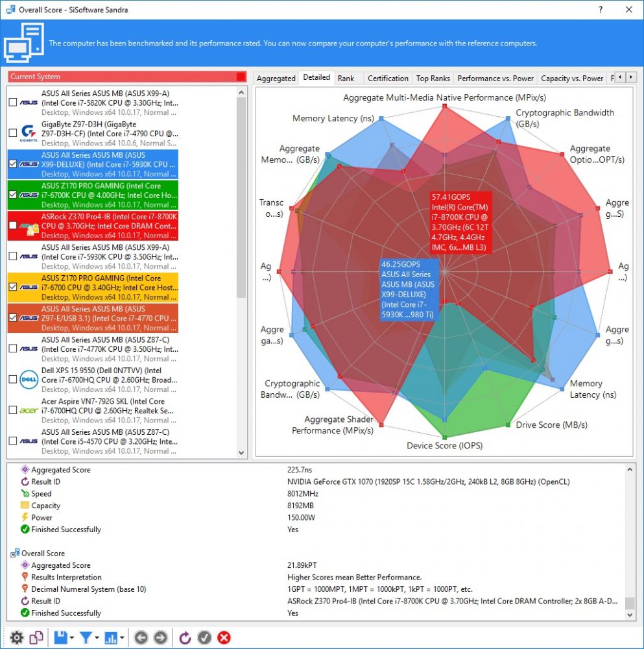Open the Rank tab
Viewport: 644px width, 649px height.
coord(346,79)
